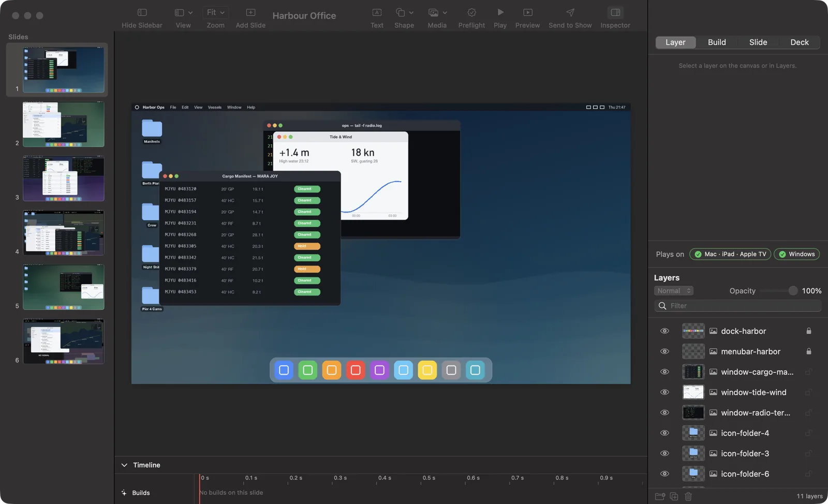Hide the sidebar with toolbar icon
This screenshot has height=504, width=828.
pos(142,12)
